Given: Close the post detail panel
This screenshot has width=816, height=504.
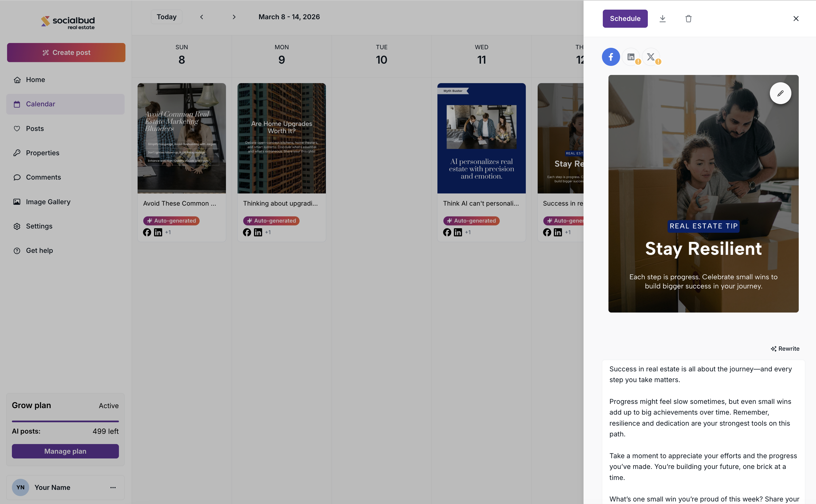Looking at the screenshot, I should [x=796, y=19].
